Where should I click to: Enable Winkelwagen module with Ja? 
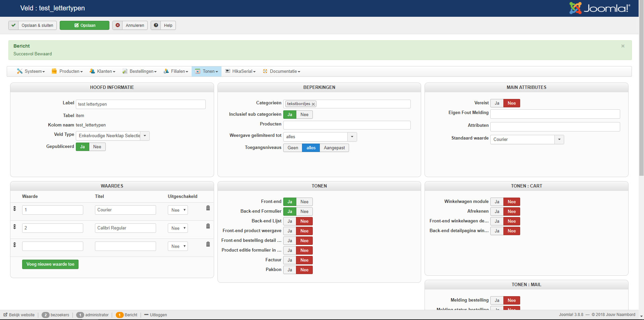[x=497, y=202]
